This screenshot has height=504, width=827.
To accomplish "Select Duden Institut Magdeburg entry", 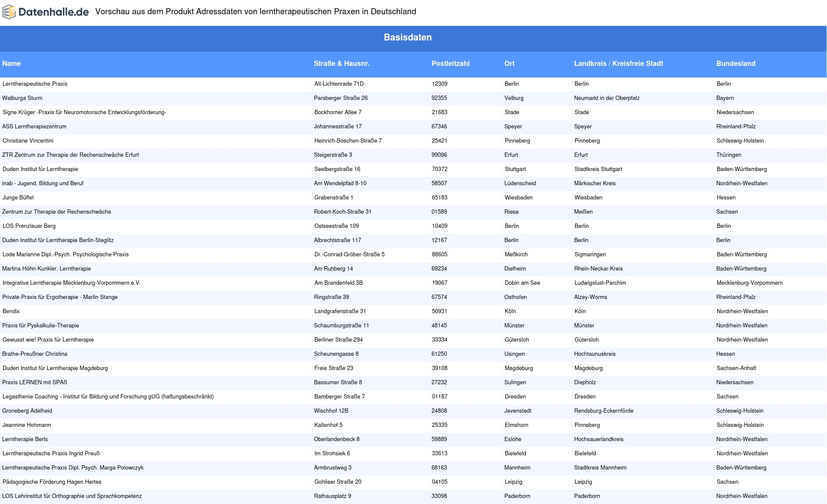I will tap(55, 368).
